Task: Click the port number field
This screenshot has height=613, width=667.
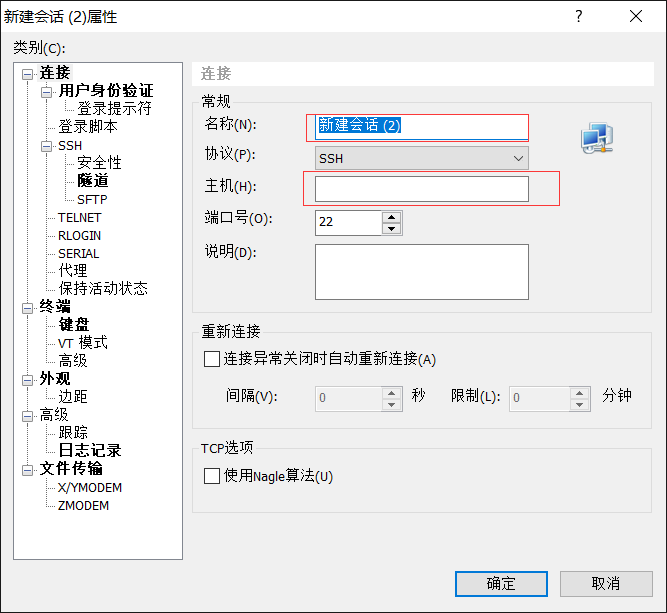Action: [x=348, y=222]
